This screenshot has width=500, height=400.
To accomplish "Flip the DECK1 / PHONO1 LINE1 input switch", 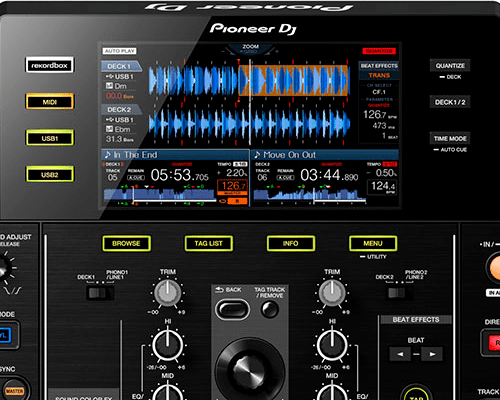I will click(100, 293).
